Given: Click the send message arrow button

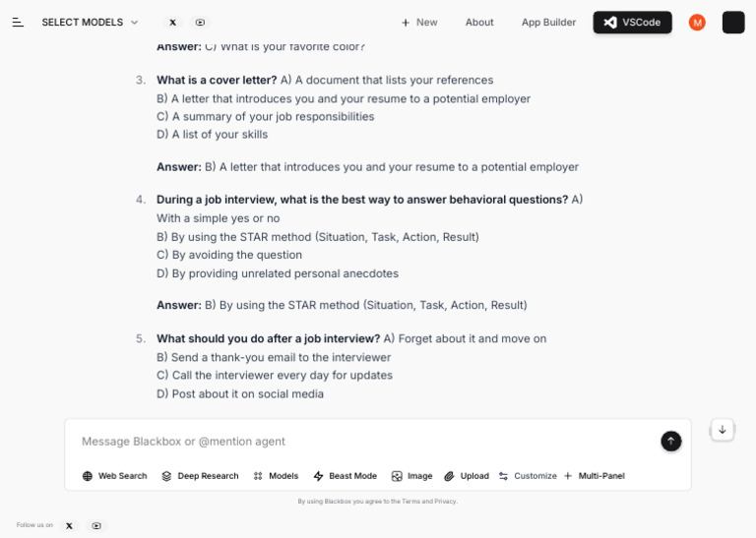Looking at the screenshot, I should click(x=671, y=442).
